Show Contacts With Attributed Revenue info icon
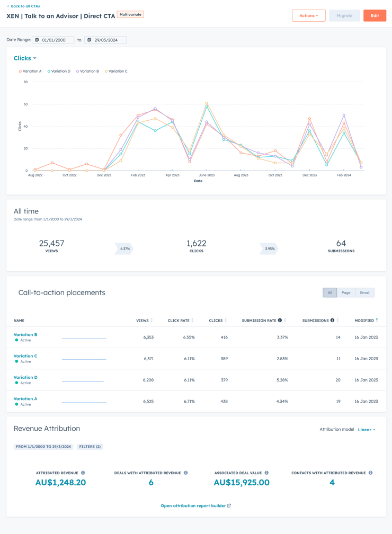Viewport: 392px width, 534px height. (x=370, y=473)
